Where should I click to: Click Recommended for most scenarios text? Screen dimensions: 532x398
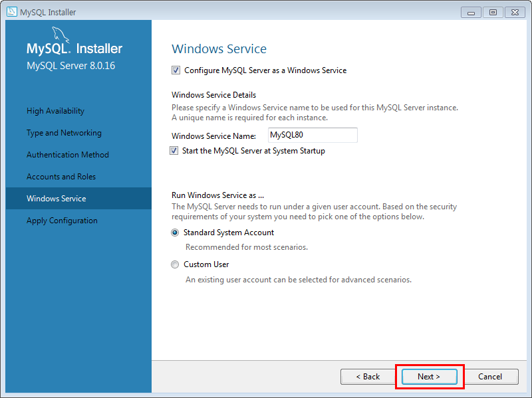247,247
